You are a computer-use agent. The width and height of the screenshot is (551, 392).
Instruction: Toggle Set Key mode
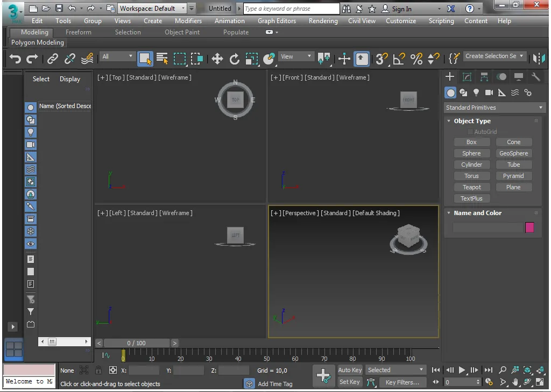click(350, 382)
